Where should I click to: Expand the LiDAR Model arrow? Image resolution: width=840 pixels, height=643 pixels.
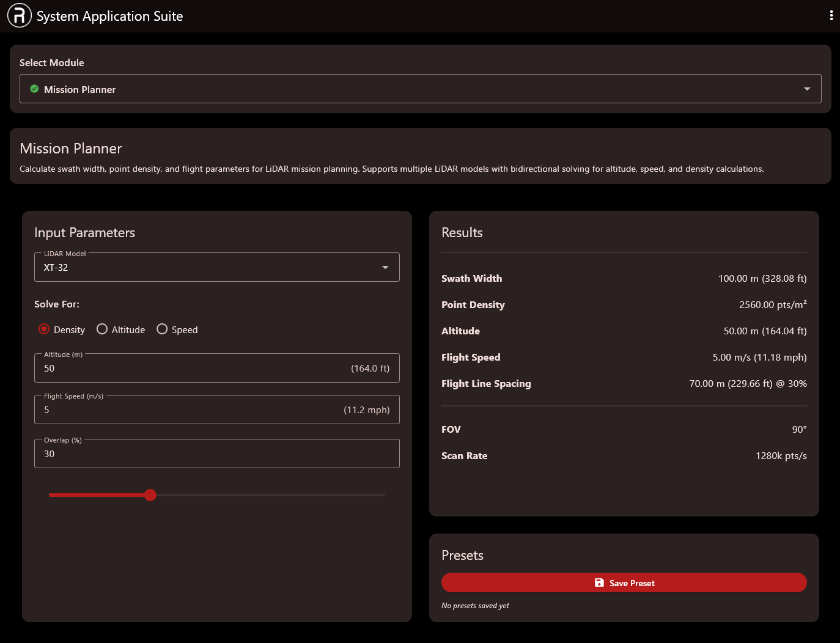click(x=385, y=268)
